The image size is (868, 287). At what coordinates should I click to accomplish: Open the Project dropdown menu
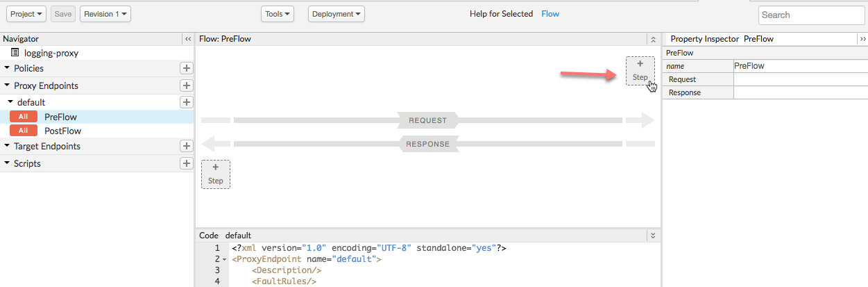28,14
